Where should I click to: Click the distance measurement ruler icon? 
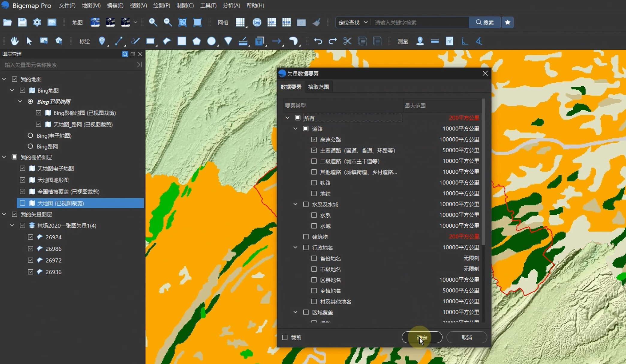(435, 41)
